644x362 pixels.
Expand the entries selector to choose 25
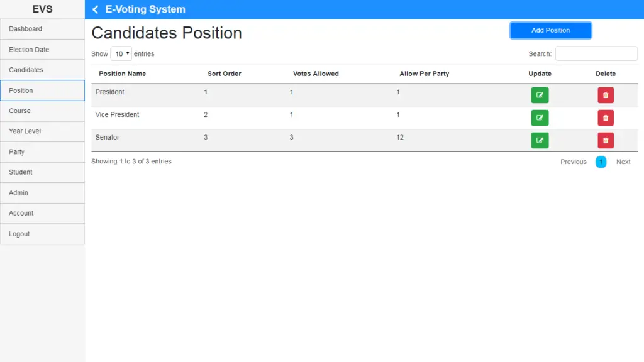click(x=121, y=53)
